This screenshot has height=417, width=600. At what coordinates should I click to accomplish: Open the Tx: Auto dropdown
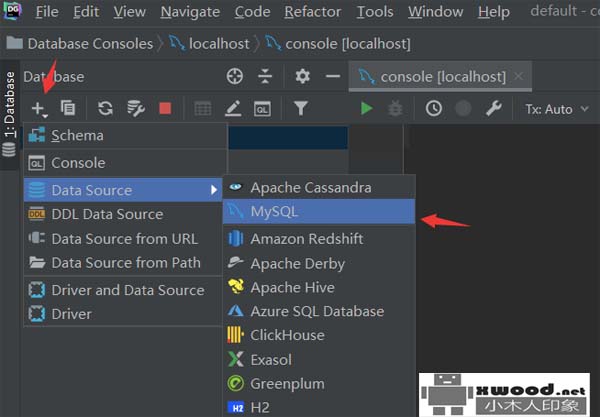coord(556,109)
